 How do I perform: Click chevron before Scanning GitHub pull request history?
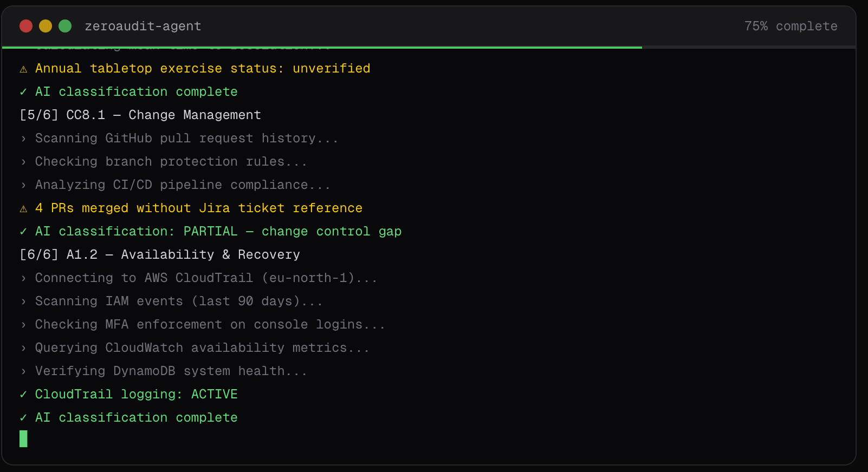(x=23, y=139)
